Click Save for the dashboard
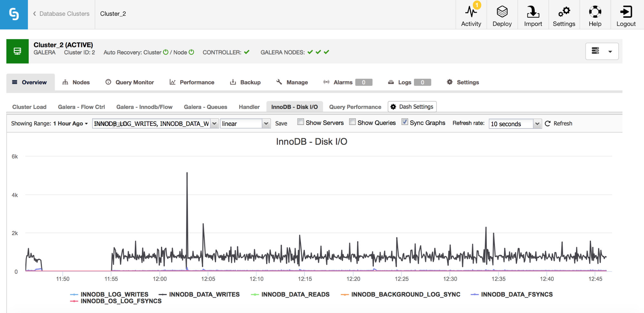Viewport: 644px width, 313px height. [x=281, y=123]
